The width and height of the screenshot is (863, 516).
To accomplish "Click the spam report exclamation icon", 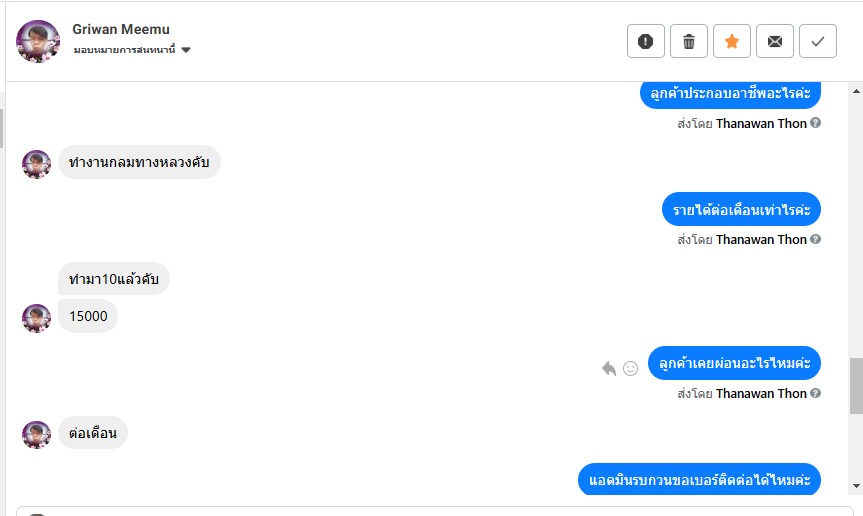I will (x=646, y=41).
